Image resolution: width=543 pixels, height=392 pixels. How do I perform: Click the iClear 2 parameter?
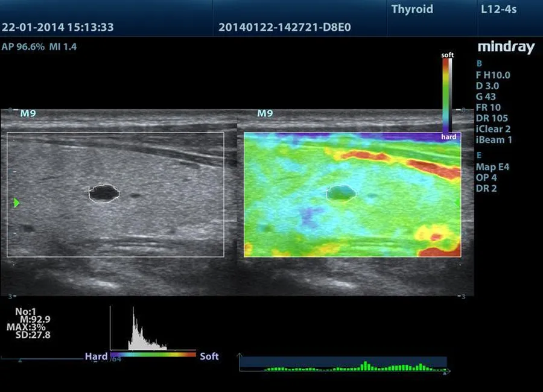[494, 129]
